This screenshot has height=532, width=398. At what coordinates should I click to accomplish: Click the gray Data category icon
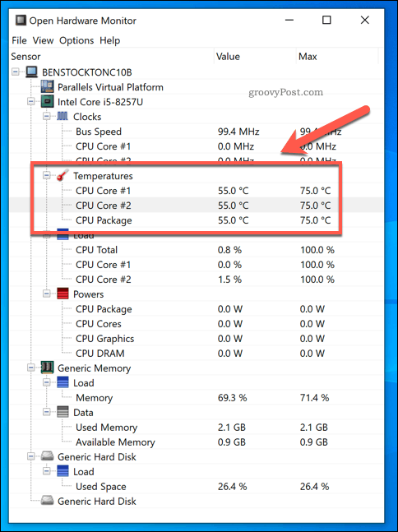[x=62, y=412]
